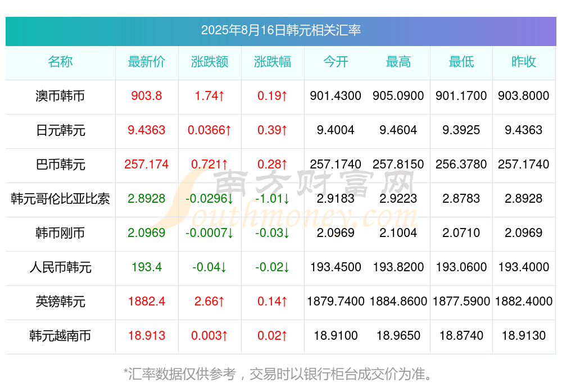Select latest price 9.4363 in red
The height and width of the screenshot is (392, 562).
coord(147,130)
